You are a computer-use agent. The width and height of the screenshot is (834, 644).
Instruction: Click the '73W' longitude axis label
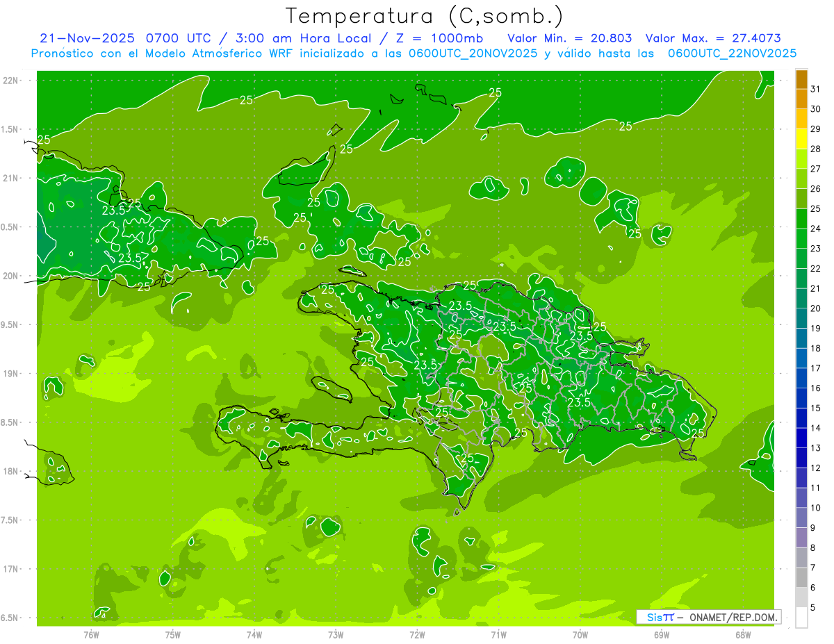click(x=336, y=634)
